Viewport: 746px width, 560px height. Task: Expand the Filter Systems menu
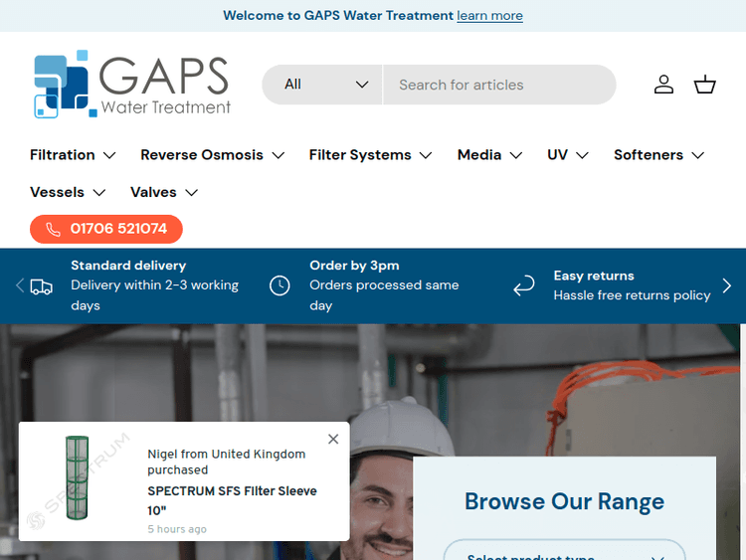pyautogui.click(x=371, y=155)
